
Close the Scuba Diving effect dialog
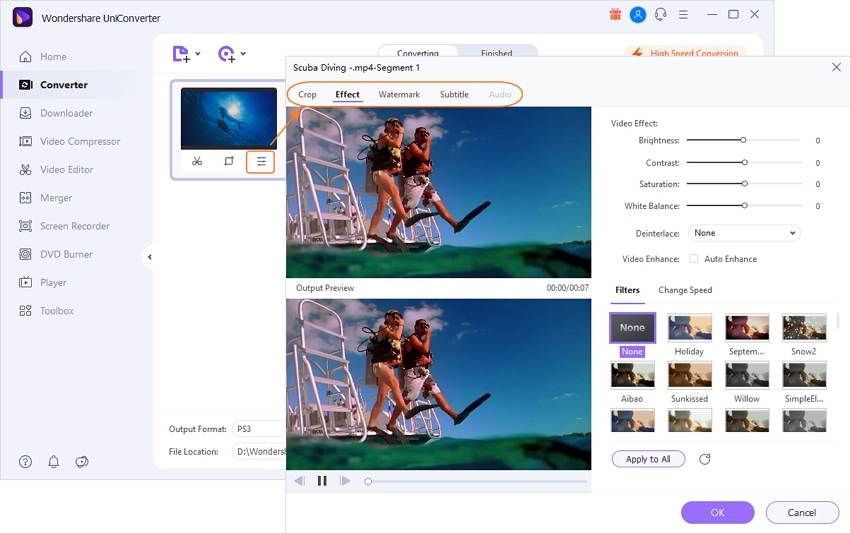(x=836, y=67)
